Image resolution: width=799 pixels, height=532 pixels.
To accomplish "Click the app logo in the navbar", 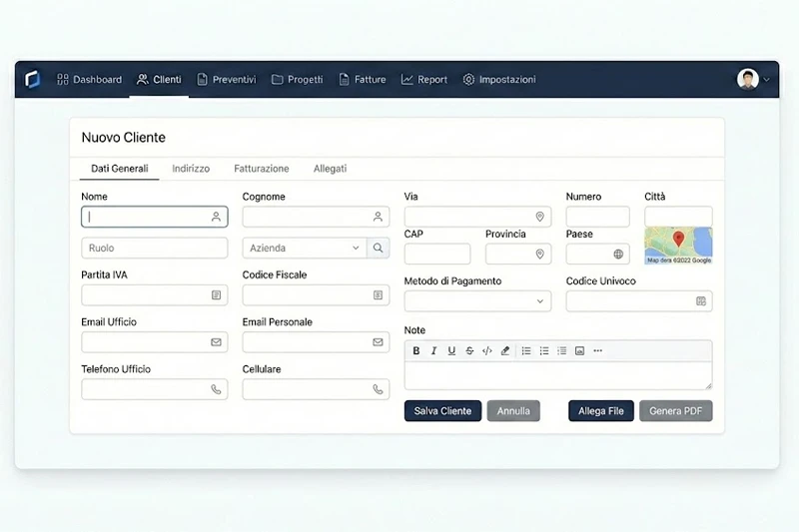I will coord(32,80).
